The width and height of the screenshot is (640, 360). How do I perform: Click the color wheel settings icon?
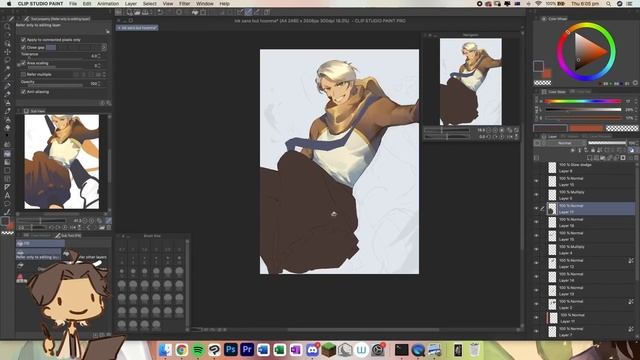tap(635, 83)
